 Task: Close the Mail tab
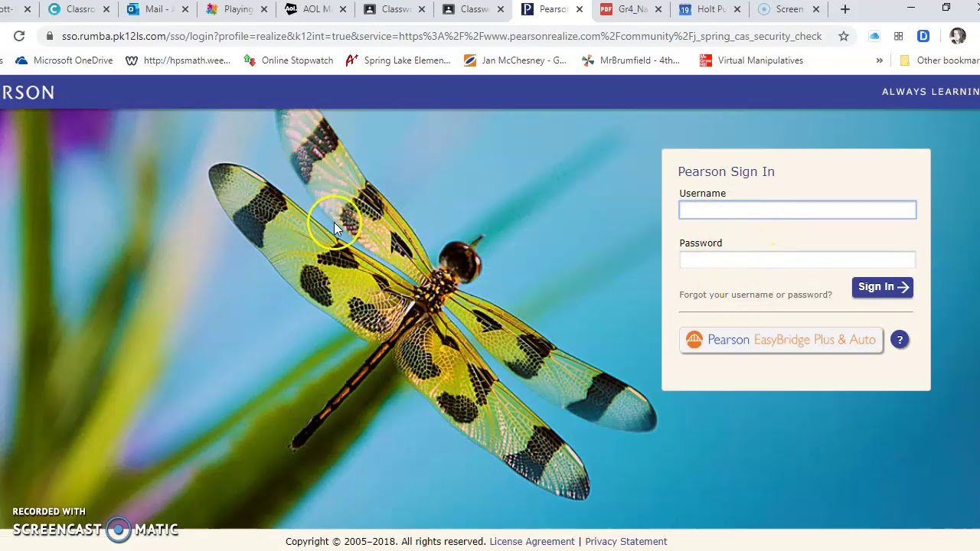tap(185, 9)
